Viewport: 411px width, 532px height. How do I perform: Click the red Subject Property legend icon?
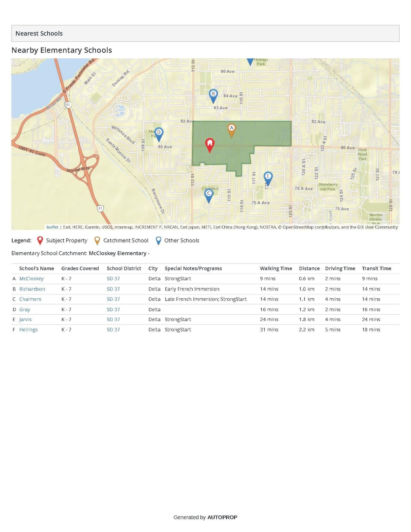pos(40,241)
